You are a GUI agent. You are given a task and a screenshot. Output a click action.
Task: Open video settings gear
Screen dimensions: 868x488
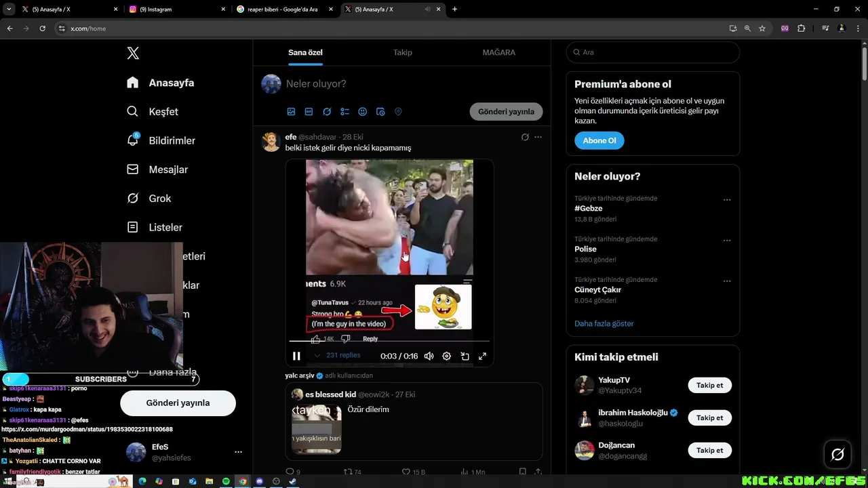click(446, 356)
